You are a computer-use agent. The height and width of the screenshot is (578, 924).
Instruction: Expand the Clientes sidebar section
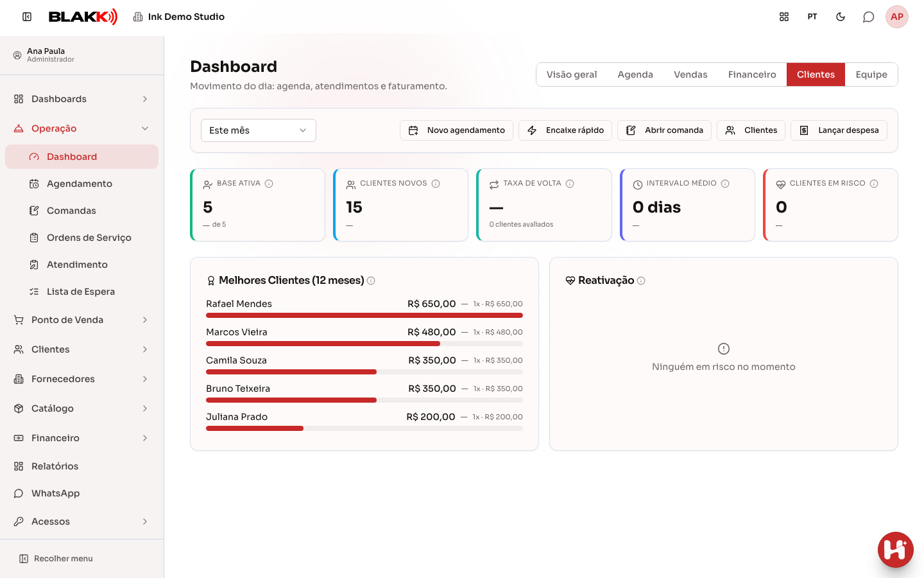coord(81,349)
